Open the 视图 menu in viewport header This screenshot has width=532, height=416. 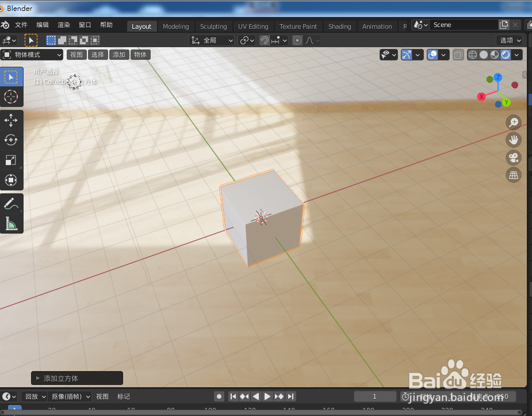[x=76, y=55]
